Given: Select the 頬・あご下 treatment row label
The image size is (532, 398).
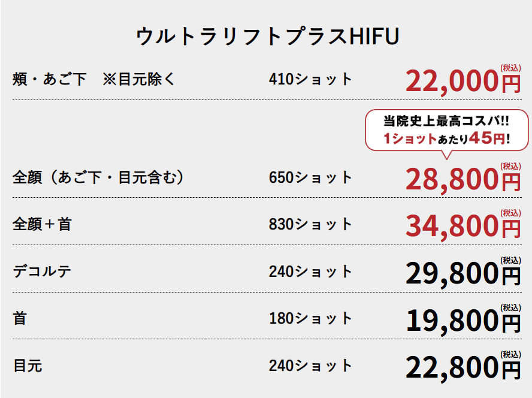Looking at the screenshot, I should pyautogui.click(x=49, y=79).
